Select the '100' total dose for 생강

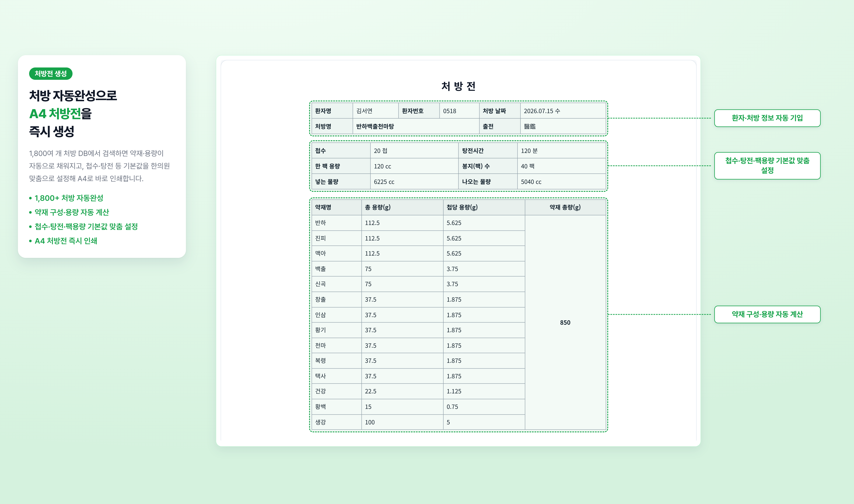(x=370, y=422)
